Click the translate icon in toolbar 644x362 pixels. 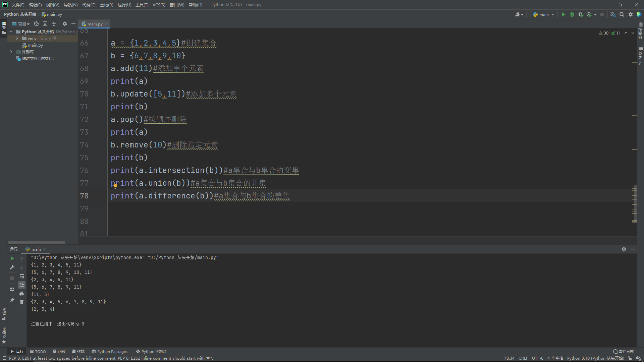click(613, 14)
